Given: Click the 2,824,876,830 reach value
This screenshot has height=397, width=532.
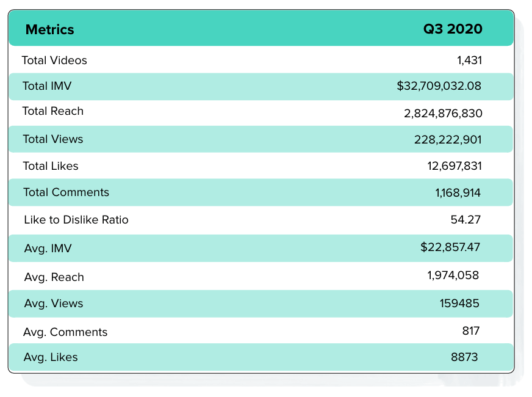Looking at the screenshot, I should coord(443,113).
